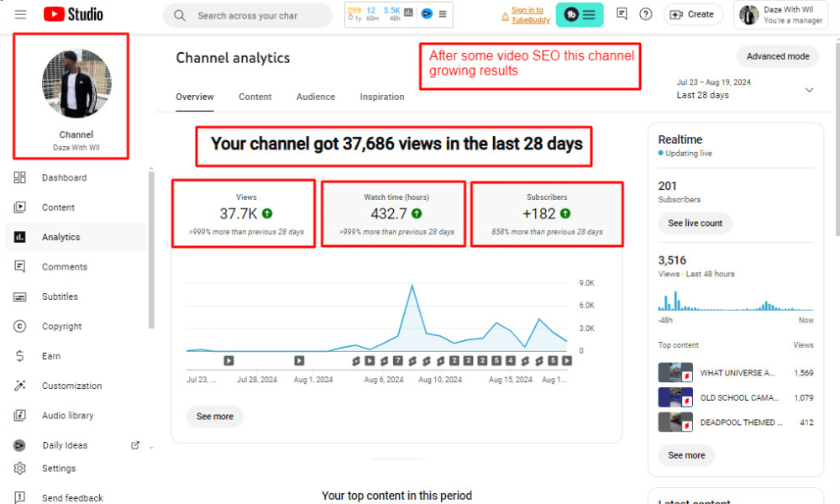
Task: Open Customization from the sidebar
Action: 71,386
